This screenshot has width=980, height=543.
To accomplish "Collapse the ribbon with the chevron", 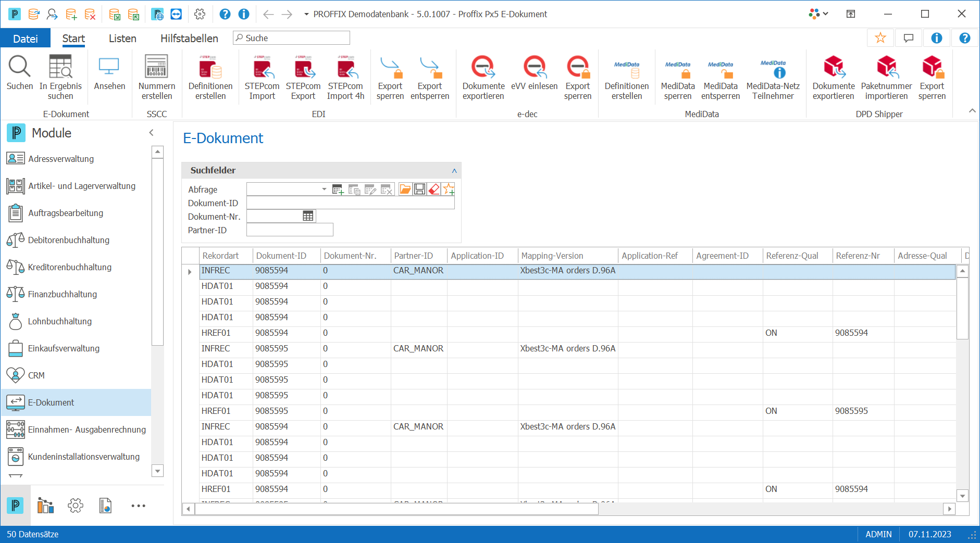I will pyautogui.click(x=972, y=110).
